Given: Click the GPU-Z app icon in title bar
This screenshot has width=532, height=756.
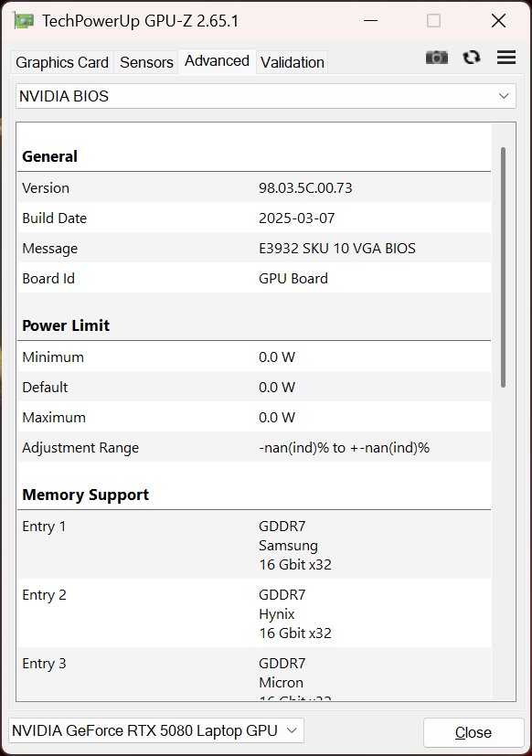Looking at the screenshot, I should (24, 21).
